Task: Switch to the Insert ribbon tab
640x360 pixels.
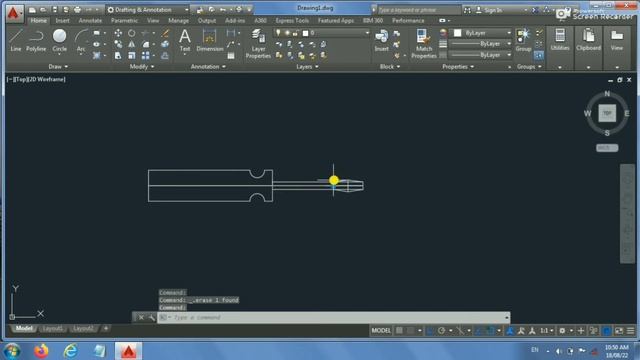Action: tap(62, 20)
